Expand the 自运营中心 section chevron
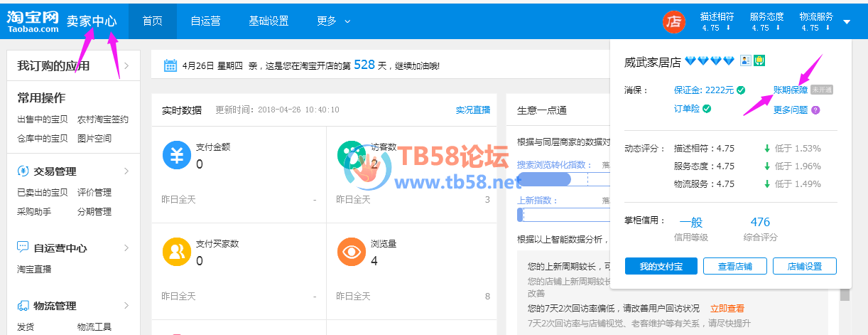The image size is (868, 335). 126,248
